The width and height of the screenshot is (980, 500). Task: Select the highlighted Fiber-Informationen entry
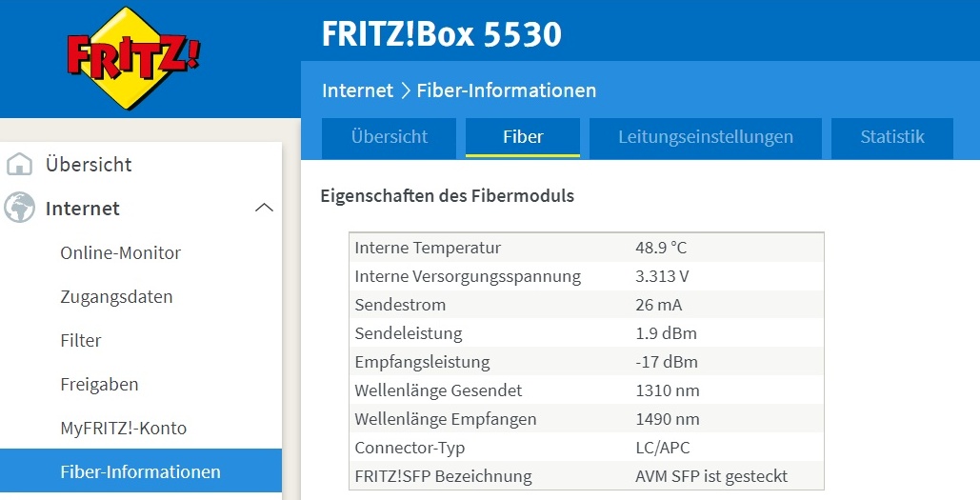coord(141,470)
